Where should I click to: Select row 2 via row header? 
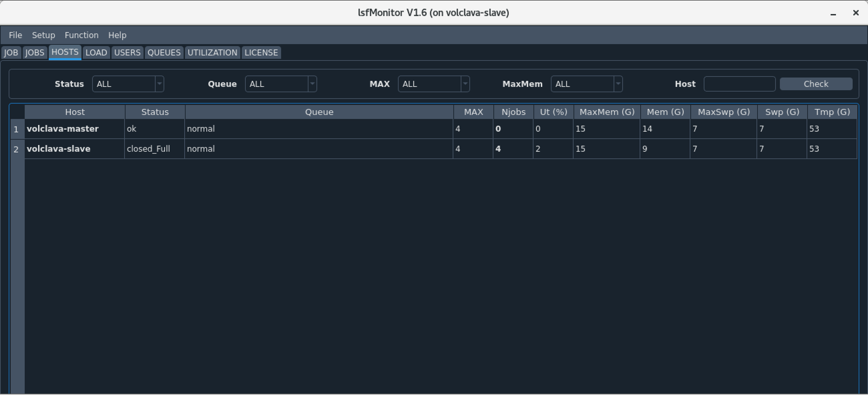click(x=16, y=149)
